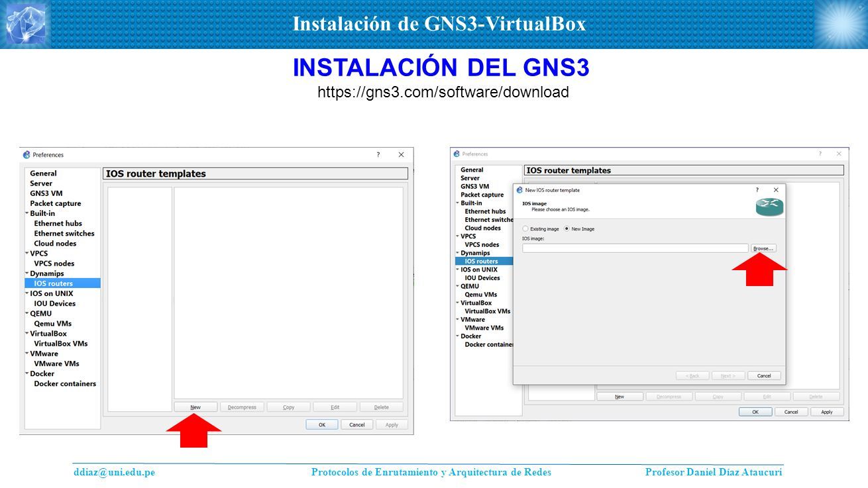The image size is (868, 488).
Task: Select IOS routers in right Preferences tree
Action: coord(484,261)
